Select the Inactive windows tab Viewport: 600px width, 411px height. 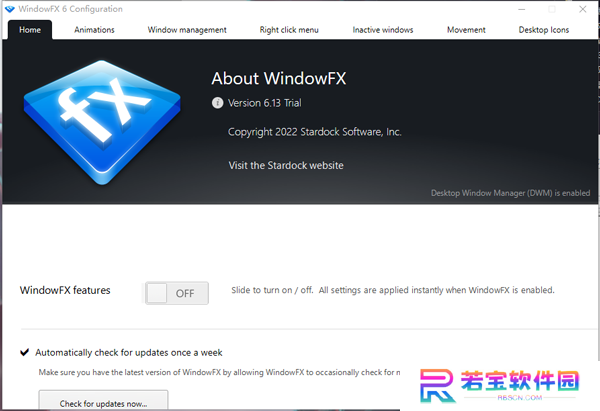(x=383, y=29)
